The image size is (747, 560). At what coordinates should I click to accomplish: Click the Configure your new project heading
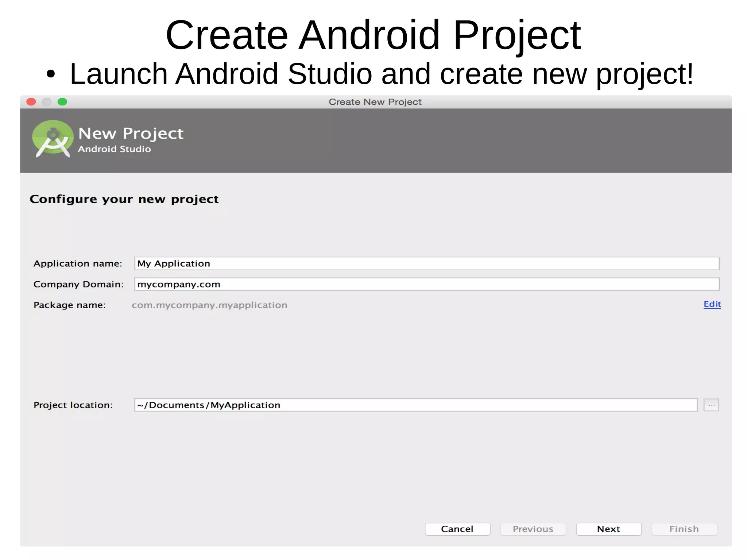[124, 199]
